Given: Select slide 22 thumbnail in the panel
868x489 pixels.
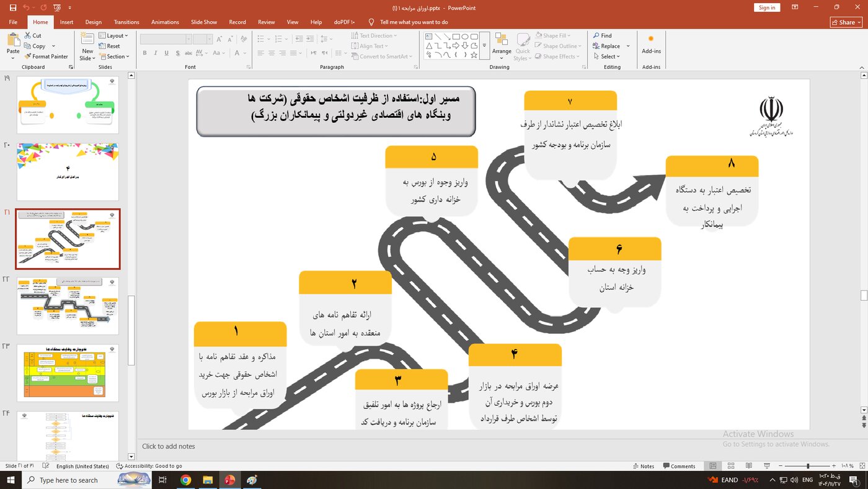Looking at the screenshot, I should tap(68, 306).
